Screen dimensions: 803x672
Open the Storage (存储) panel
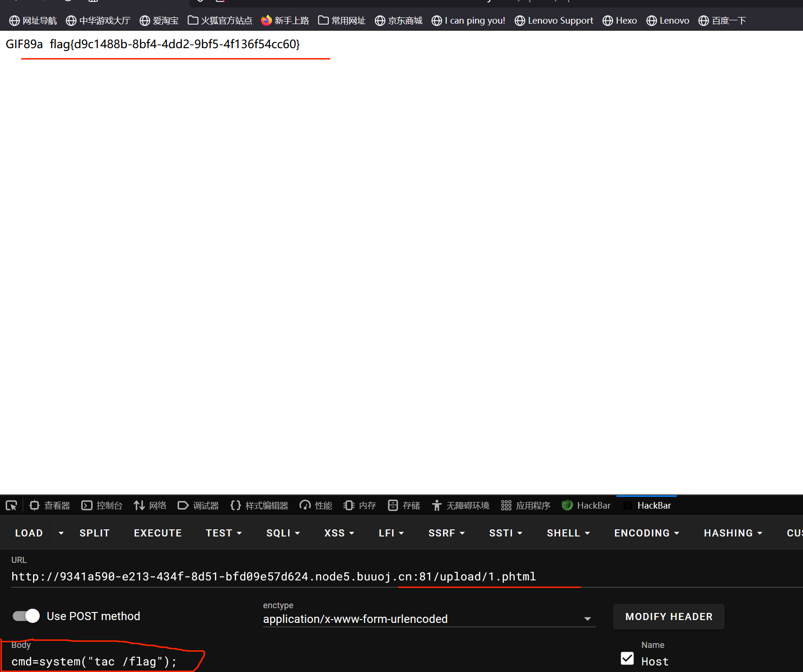coord(404,505)
